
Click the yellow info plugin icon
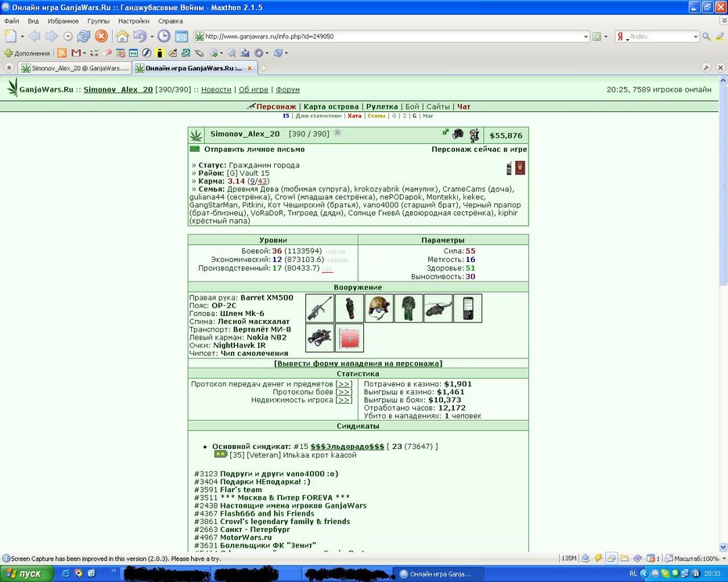[160, 53]
